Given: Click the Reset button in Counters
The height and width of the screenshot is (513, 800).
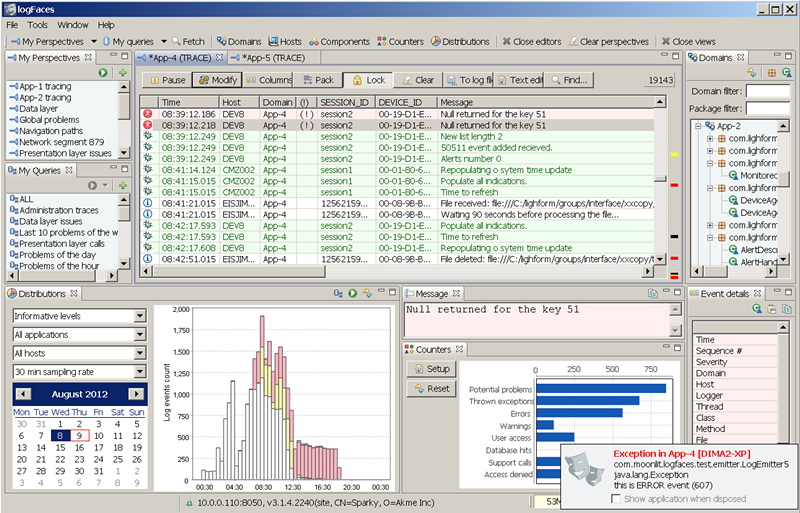Looking at the screenshot, I should tap(432, 389).
